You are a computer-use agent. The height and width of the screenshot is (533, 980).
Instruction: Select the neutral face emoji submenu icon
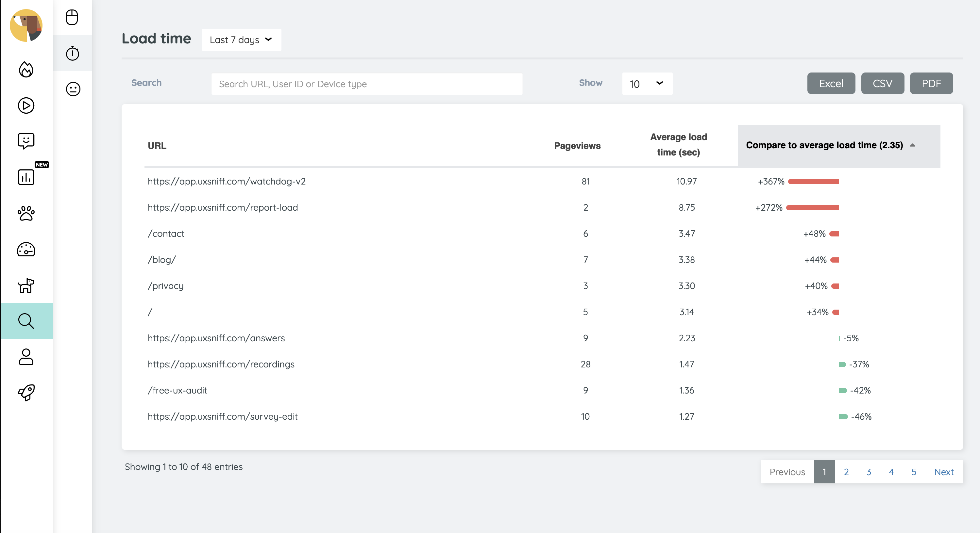point(73,89)
